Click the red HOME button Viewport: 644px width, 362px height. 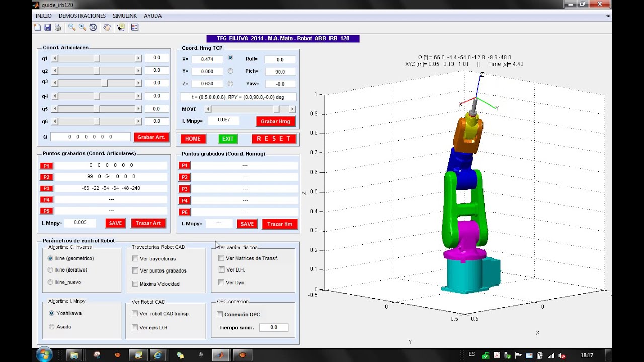(193, 139)
